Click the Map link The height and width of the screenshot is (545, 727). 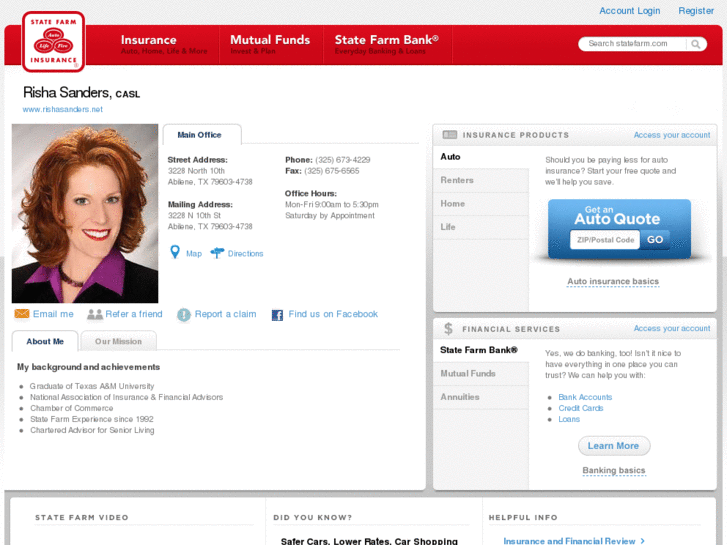click(194, 254)
